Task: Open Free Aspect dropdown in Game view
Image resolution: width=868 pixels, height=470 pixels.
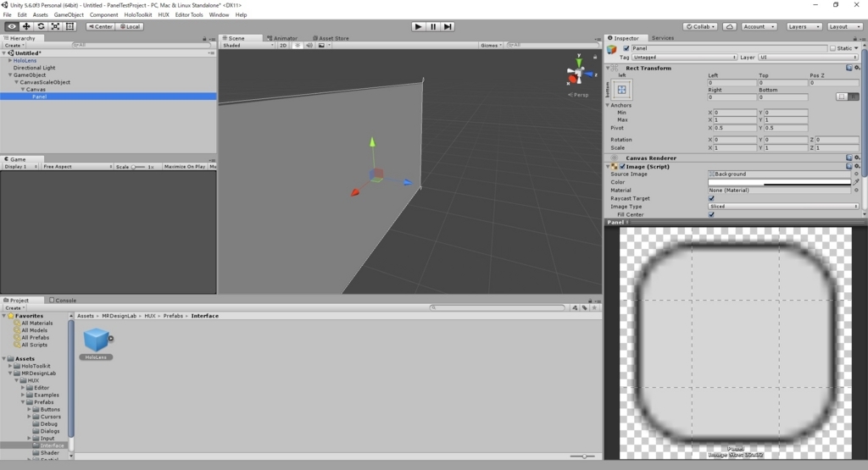Action: (77, 167)
